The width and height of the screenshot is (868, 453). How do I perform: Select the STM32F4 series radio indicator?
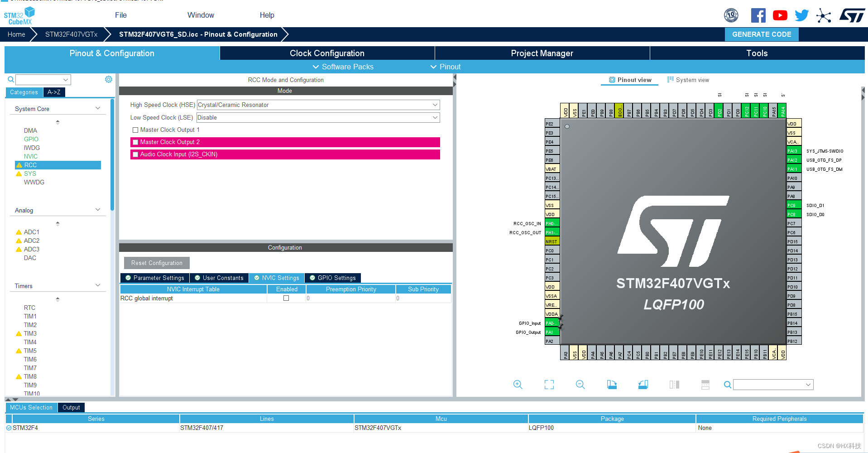click(9, 428)
